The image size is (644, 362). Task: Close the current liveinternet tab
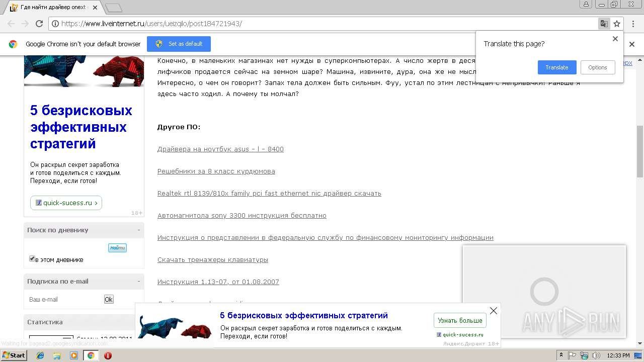pyautogui.click(x=95, y=8)
